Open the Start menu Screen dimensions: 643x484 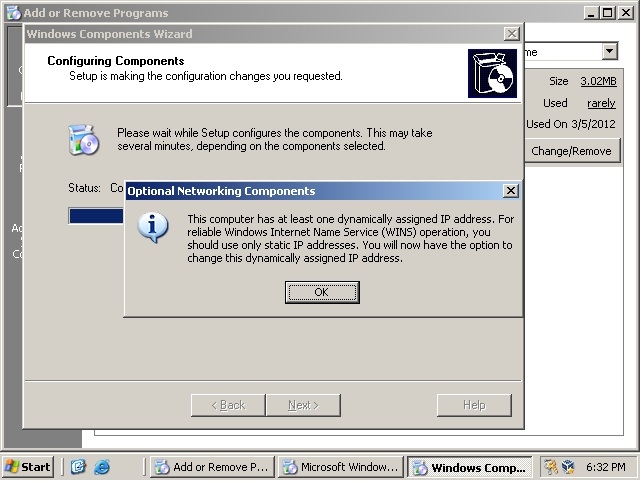(28, 467)
